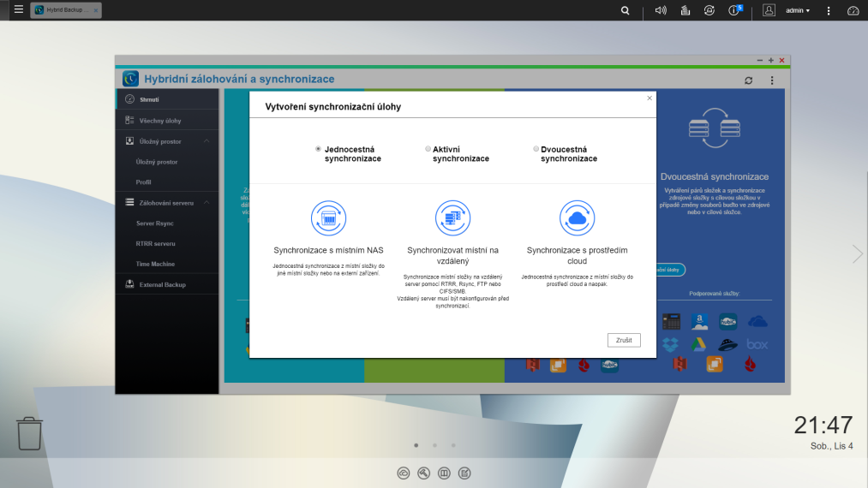
Task: Click the Zrušit button
Action: [x=624, y=340]
